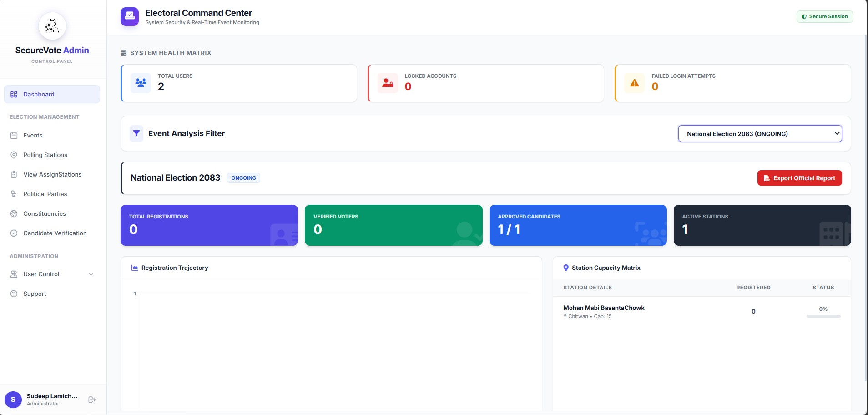
Task: Open the Dashboard sidebar item
Action: (52, 94)
